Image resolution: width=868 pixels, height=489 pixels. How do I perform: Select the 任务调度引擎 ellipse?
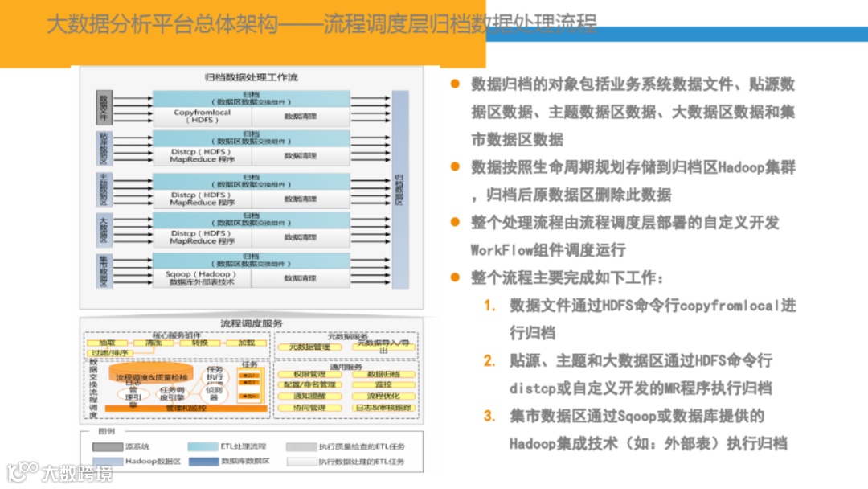pyautogui.click(x=172, y=394)
